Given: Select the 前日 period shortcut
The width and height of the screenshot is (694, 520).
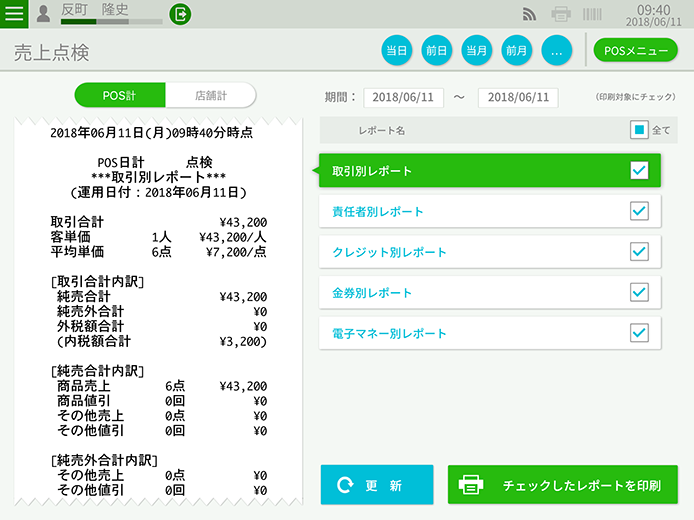Looking at the screenshot, I should coord(437,50).
